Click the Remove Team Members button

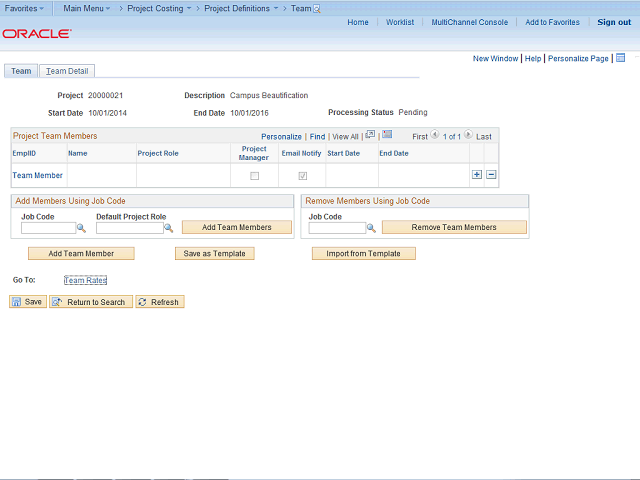pyautogui.click(x=454, y=227)
